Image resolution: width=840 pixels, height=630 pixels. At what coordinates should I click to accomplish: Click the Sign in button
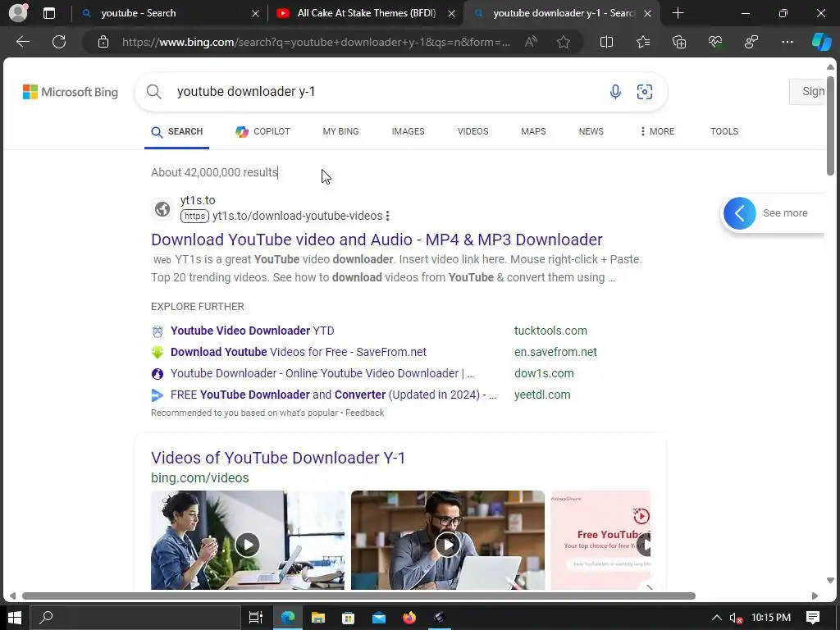[809, 92]
